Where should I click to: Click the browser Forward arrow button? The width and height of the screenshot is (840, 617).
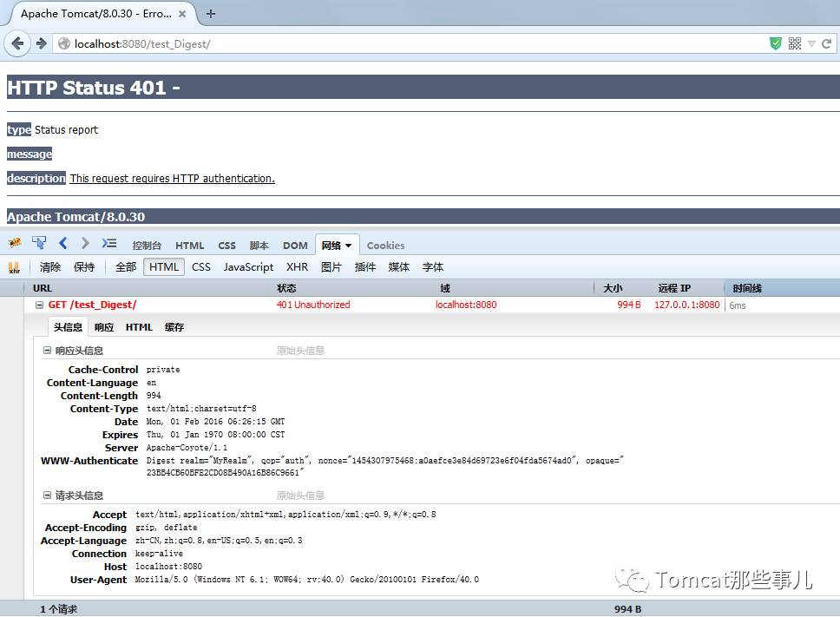pyautogui.click(x=42, y=43)
